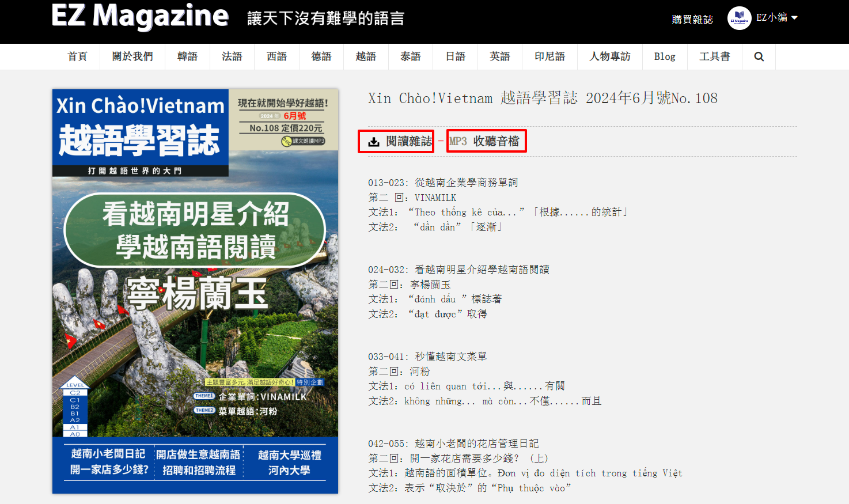
Task: Click the search magnifier icon in navbar
Action: [759, 56]
